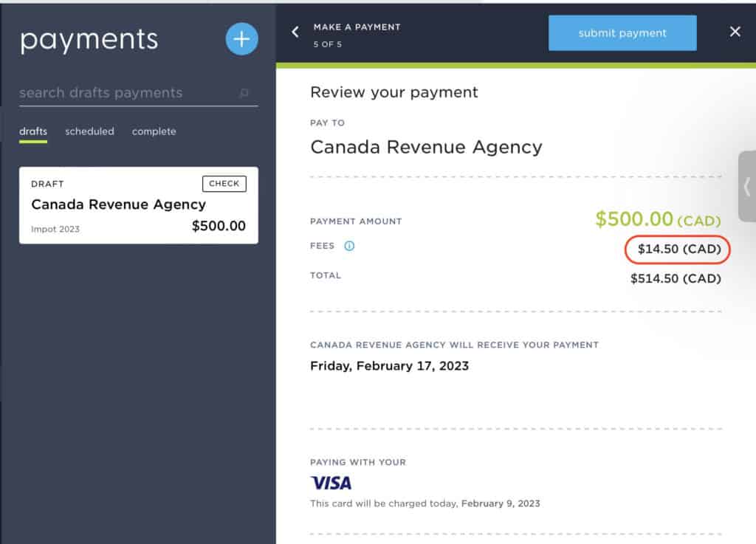Click the Friday, February 17 delivery date
The image size is (756, 544).
(389, 365)
